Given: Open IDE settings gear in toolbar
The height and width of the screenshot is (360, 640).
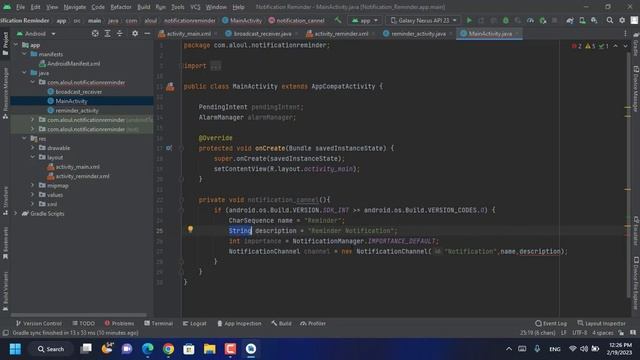Looking at the screenshot, I should coord(622,20).
